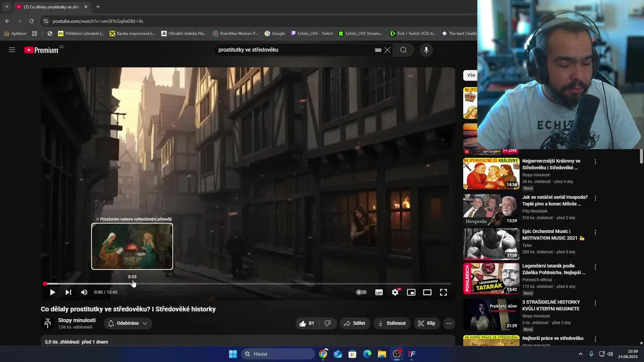Open options for Epic Orchestral Music video
Viewport: 644px width, 362px height.
(x=595, y=232)
